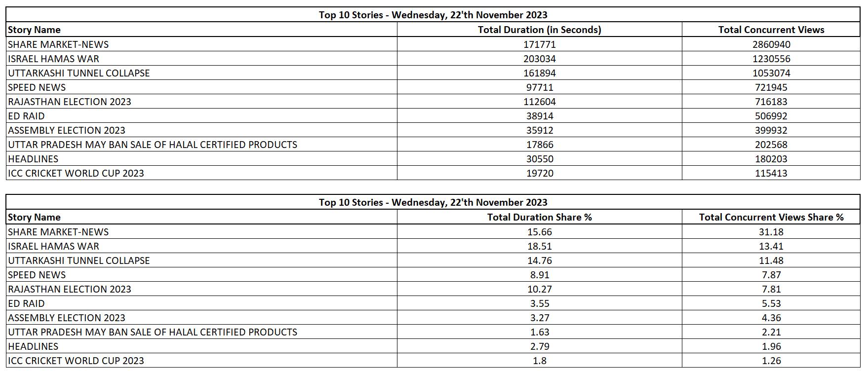The height and width of the screenshot is (371, 868).
Task: Click the ASSEMBLY ELECTION 2023 duration value 35912
Action: click(539, 130)
